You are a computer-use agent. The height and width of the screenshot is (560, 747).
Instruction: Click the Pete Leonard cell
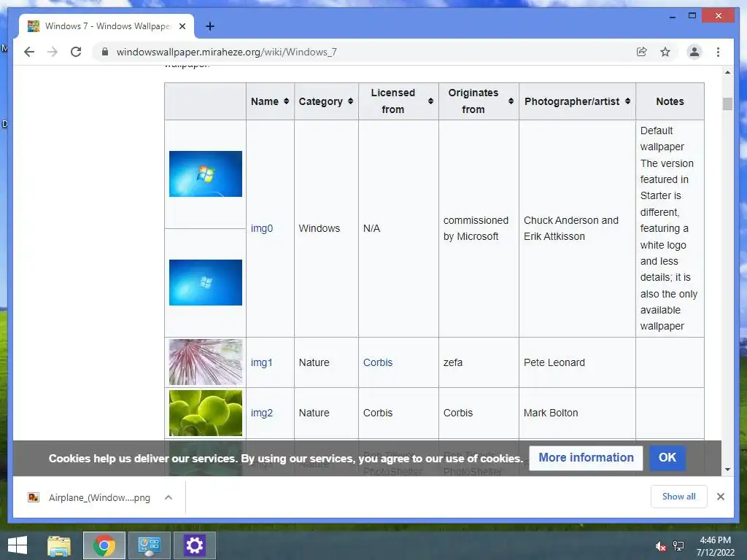(578, 362)
